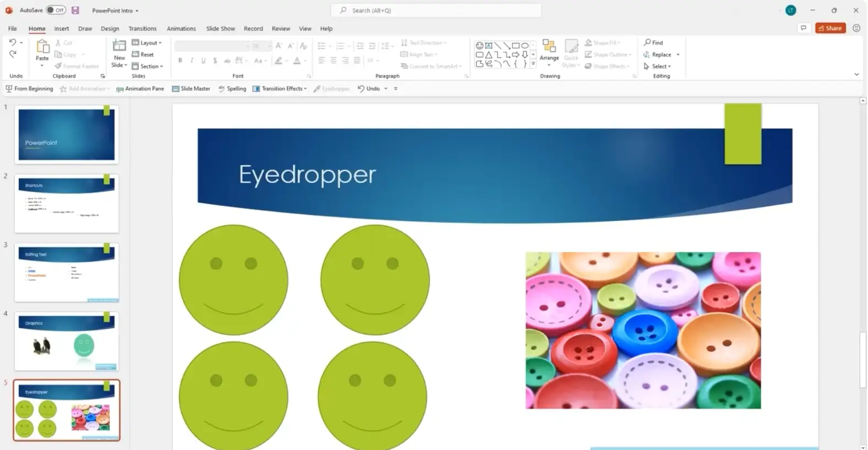Click the Share button
The width and height of the screenshot is (868, 450).
[x=830, y=28]
